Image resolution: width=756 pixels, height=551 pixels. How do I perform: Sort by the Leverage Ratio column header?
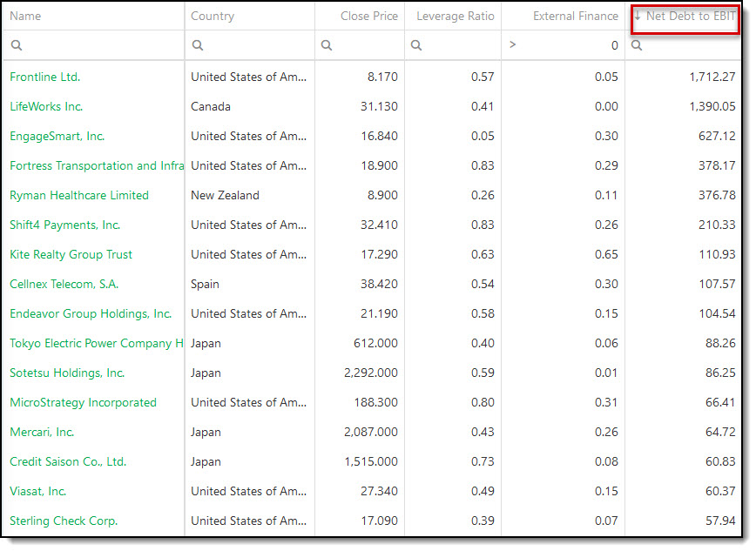coord(456,16)
